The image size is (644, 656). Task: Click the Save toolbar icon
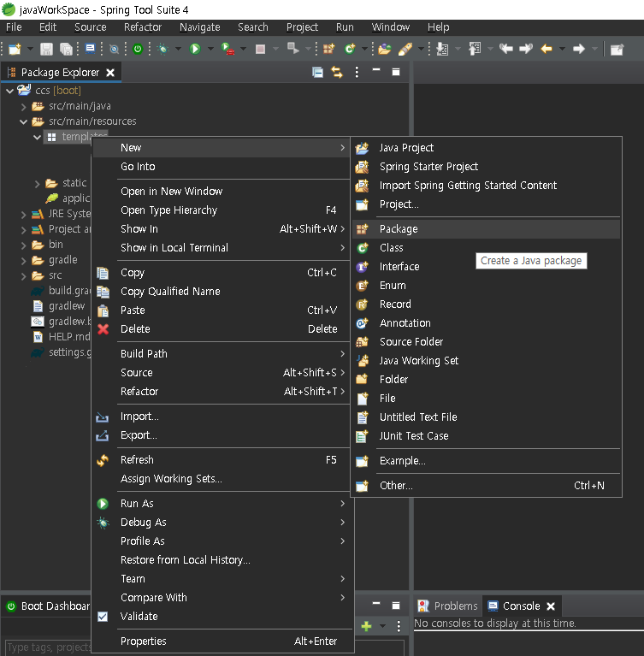coord(46,49)
